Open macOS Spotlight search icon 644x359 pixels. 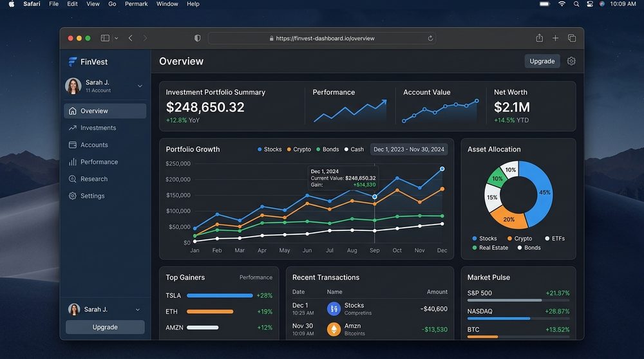[576, 4]
